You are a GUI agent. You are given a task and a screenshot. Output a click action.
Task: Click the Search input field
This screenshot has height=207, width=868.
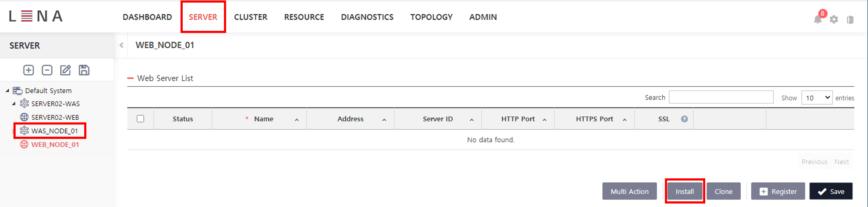click(721, 97)
